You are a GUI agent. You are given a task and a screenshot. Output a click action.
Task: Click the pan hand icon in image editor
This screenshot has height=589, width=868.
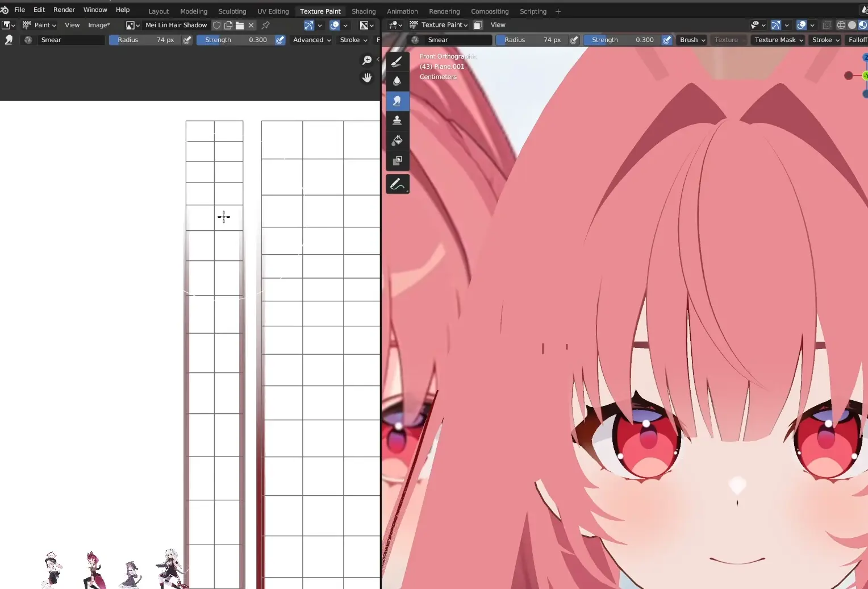pyautogui.click(x=367, y=78)
